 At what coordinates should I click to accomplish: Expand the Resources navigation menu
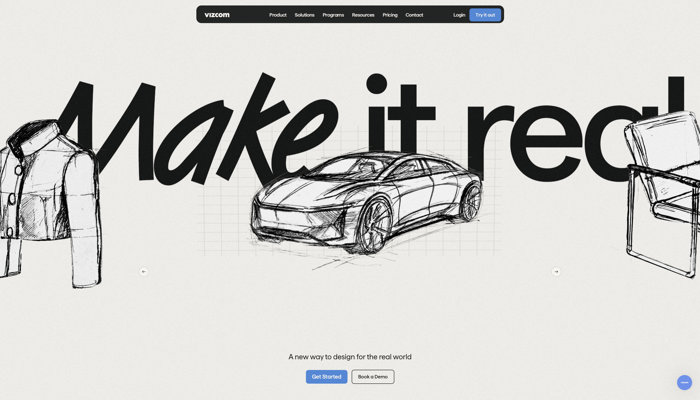(x=363, y=15)
